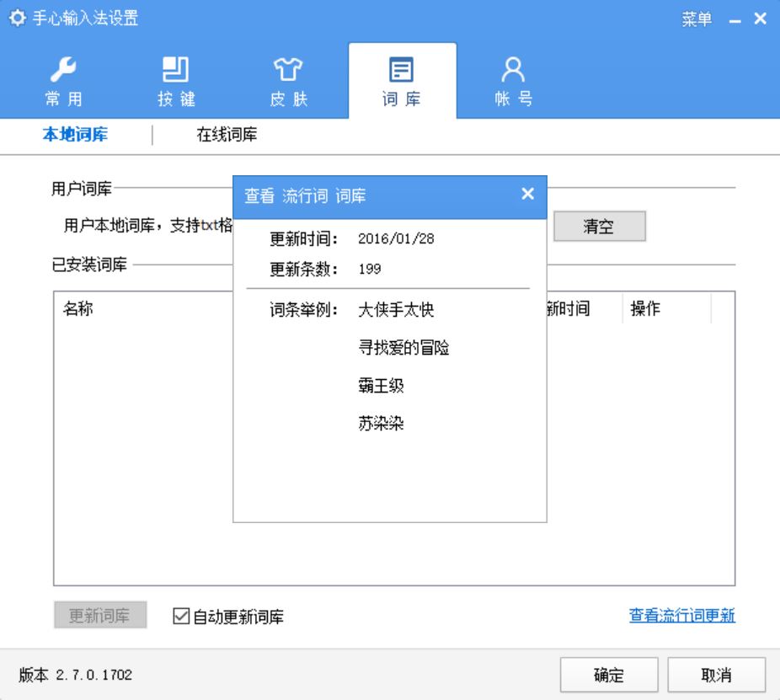Click the 清空 button

pyautogui.click(x=600, y=227)
